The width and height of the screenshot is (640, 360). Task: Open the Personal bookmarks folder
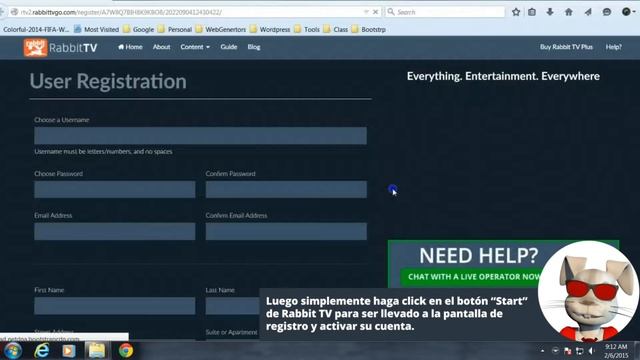point(175,29)
